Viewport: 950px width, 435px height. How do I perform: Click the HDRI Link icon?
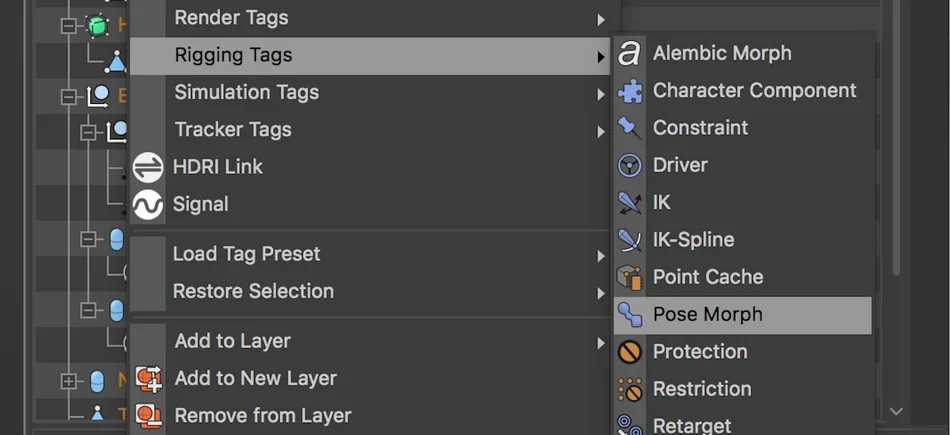(x=148, y=167)
